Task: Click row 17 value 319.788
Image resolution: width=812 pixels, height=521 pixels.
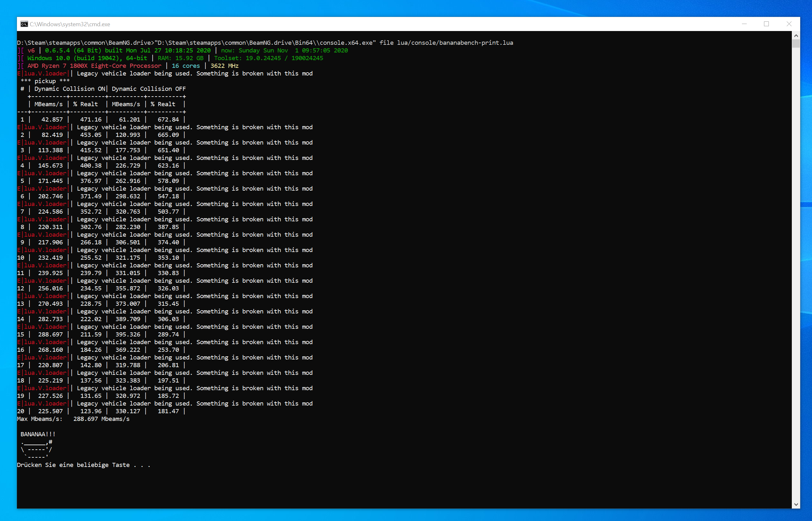Action: [128, 365]
